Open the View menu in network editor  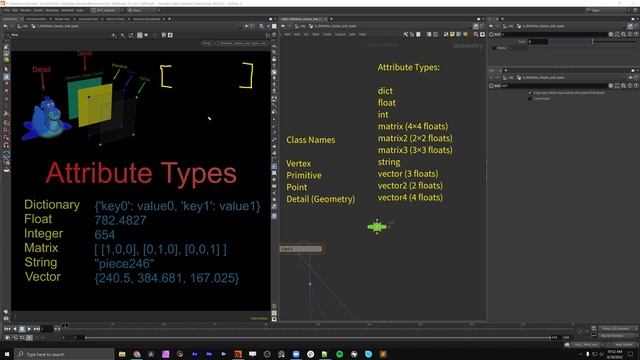click(x=316, y=35)
